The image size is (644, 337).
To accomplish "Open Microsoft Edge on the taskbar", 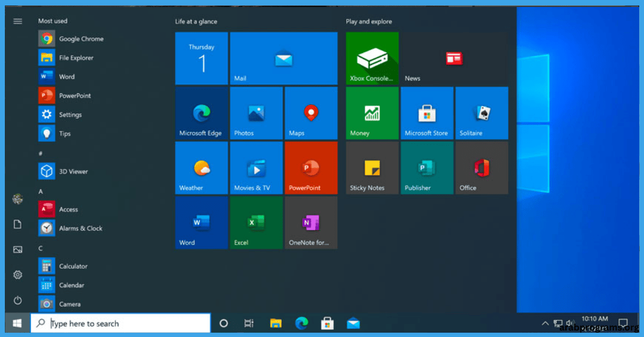I will 302,324.
